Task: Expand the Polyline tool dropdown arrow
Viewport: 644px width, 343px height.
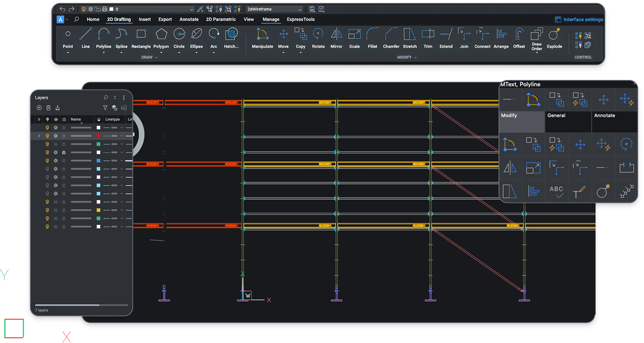Action: tap(104, 52)
